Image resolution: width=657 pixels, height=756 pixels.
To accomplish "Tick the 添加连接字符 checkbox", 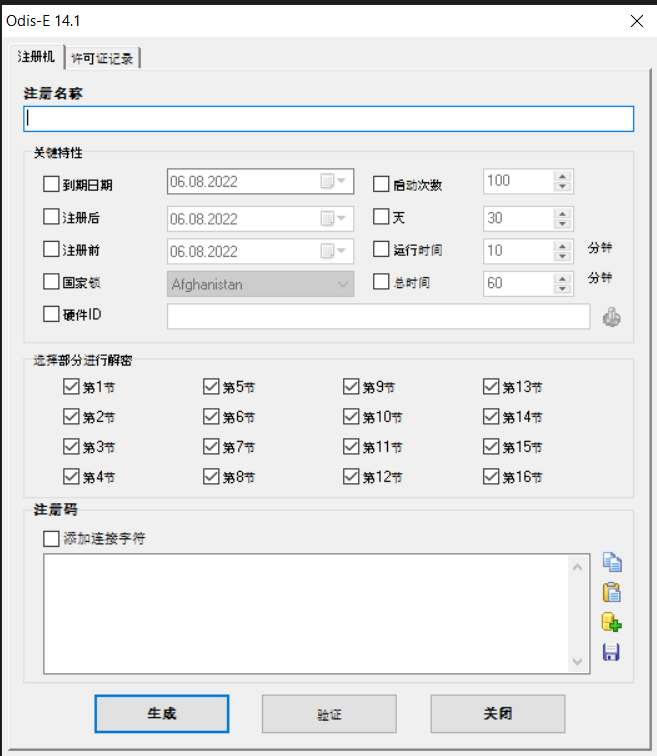I will point(52,539).
